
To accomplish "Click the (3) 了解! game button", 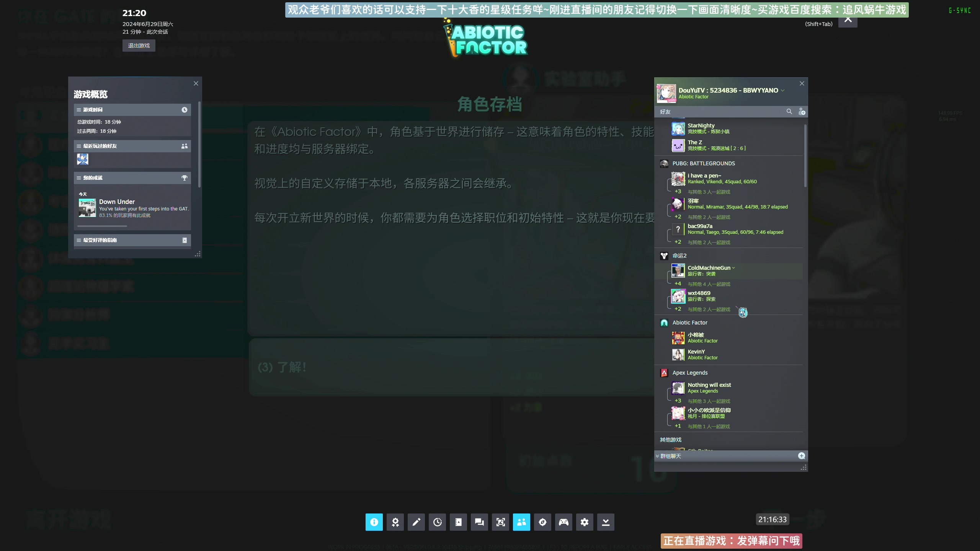I will click(452, 367).
